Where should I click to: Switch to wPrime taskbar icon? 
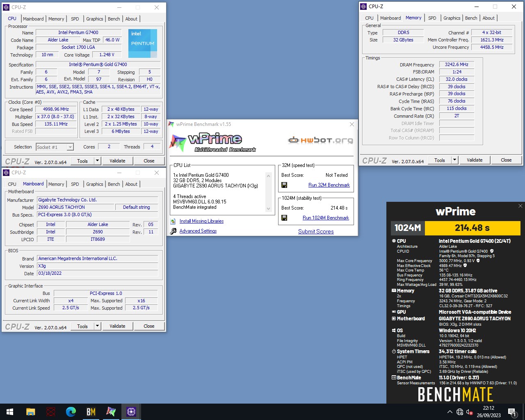[111, 412]
